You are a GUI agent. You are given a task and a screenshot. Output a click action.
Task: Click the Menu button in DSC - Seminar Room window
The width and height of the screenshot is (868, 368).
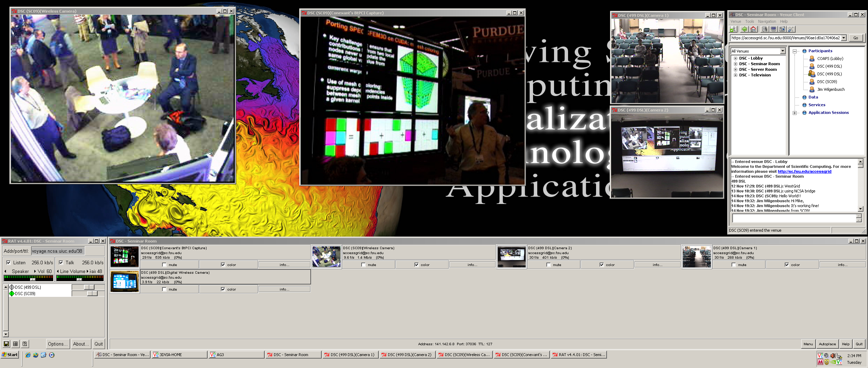(x=808, y=344)
